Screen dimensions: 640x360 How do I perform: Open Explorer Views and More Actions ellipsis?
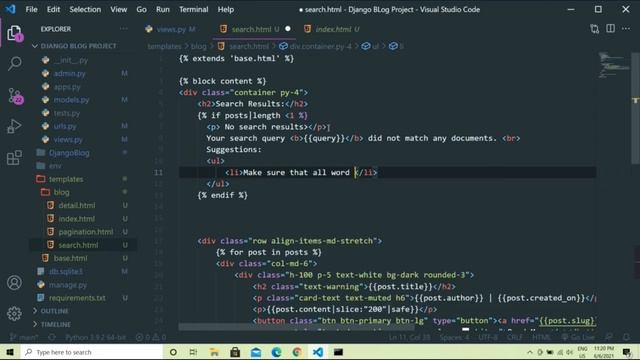click(x=123, y=29)
